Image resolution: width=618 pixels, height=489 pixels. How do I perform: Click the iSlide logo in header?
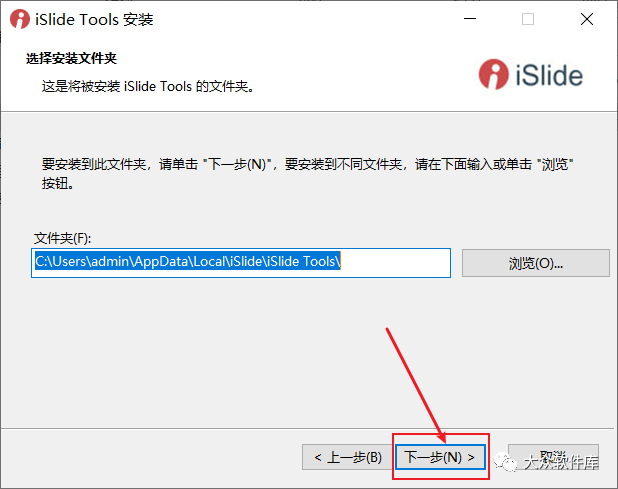click(x=531, y=74)
